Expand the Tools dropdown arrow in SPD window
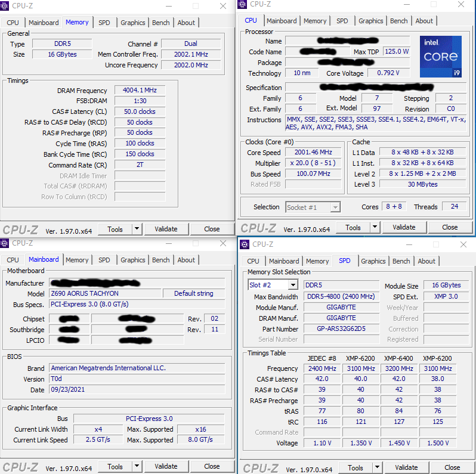Viewport: 476px width, 474px height. click(377, 467)
